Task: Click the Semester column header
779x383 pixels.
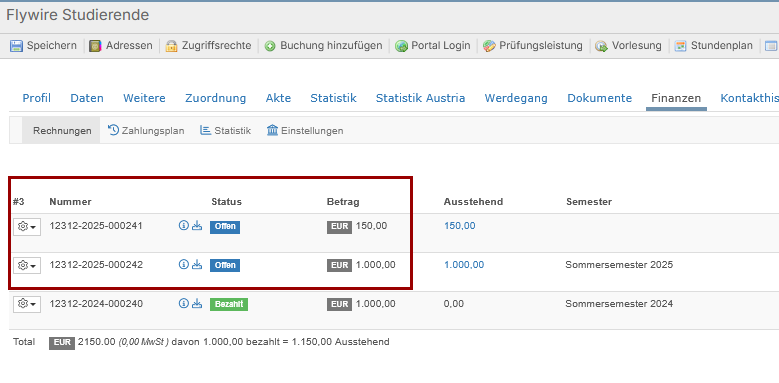Action: tap(589, 202)
